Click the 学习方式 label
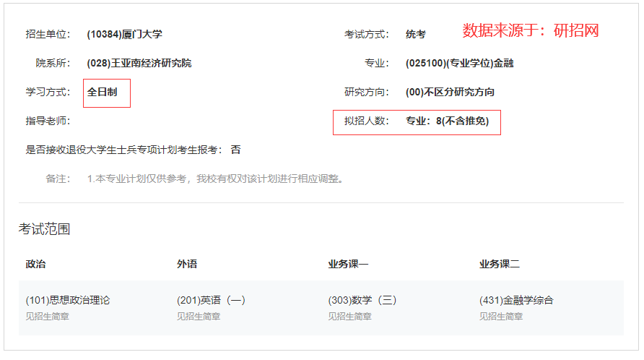Viewport: 644px width, 360px height. tap(48, 92)
